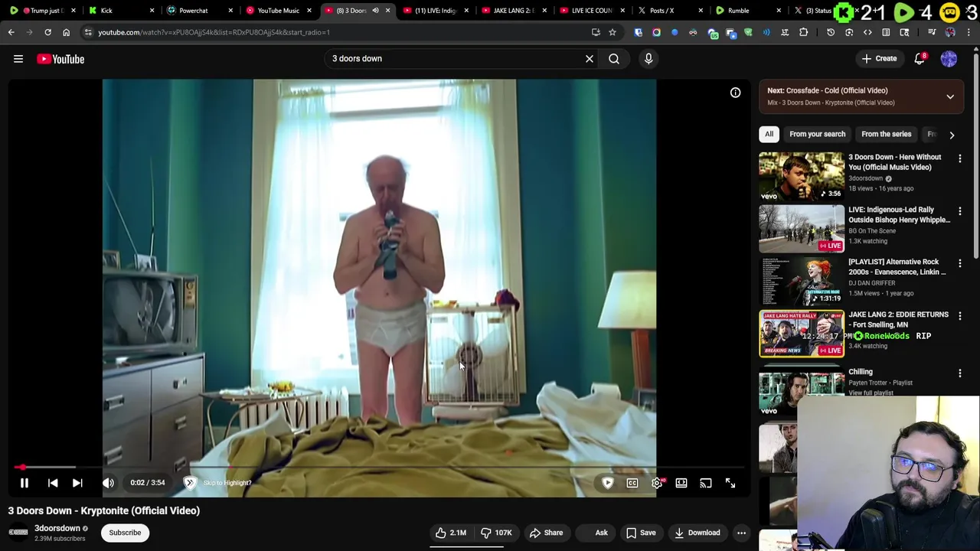The width and height of the screenshot is (980, 551).
Task: Like the video (2.1M)
Action: click(451, 533)
